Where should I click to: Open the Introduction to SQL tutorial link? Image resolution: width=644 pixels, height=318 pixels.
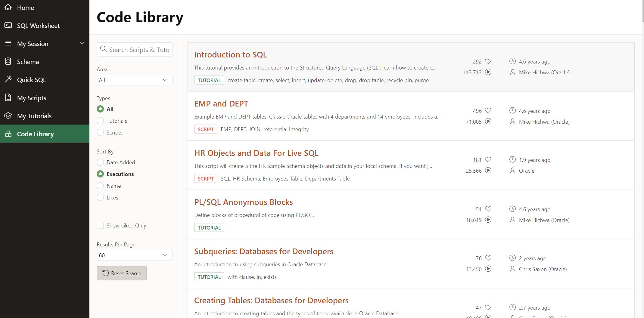(x=230, y=55)
